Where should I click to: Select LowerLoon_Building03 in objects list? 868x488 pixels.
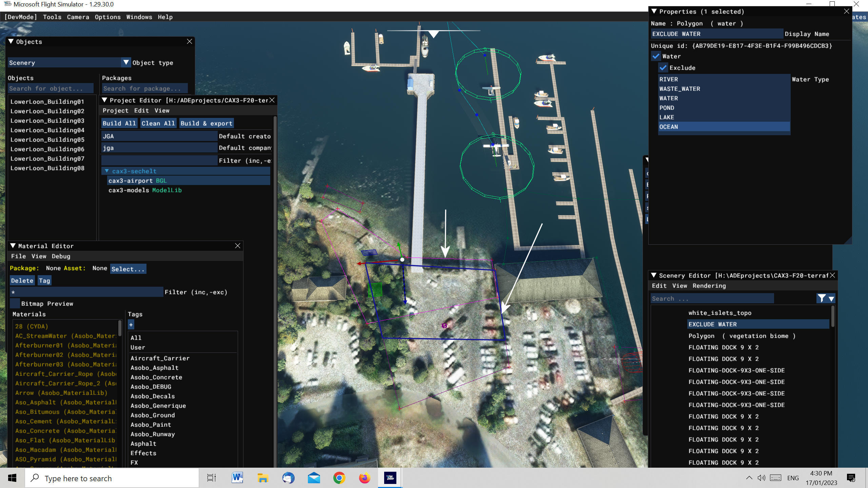click(x=47, y=120)
